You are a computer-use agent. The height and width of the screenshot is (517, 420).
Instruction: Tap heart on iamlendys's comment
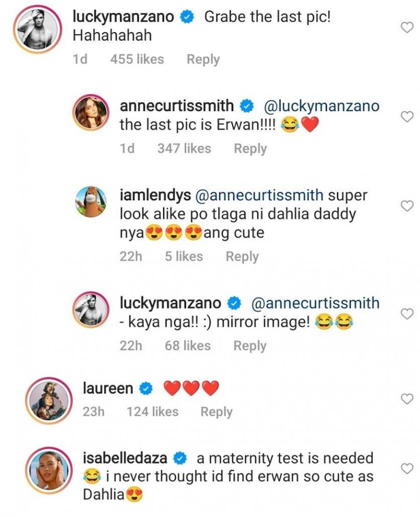coord(407,206)
